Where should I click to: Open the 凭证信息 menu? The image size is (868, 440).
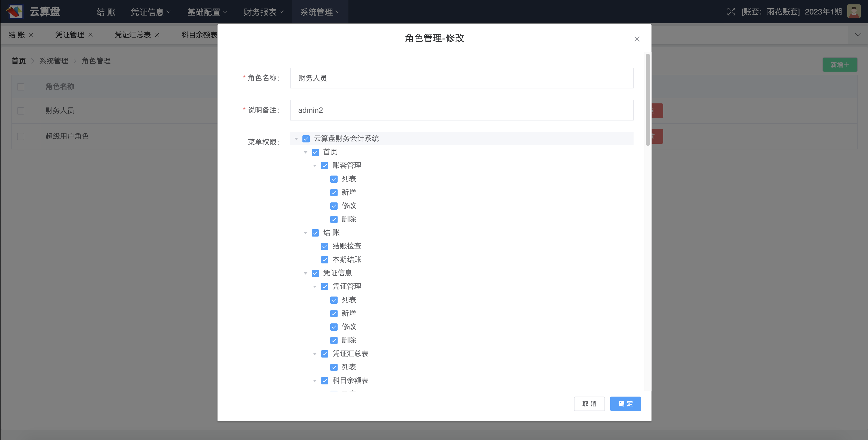tap(151, 12)
